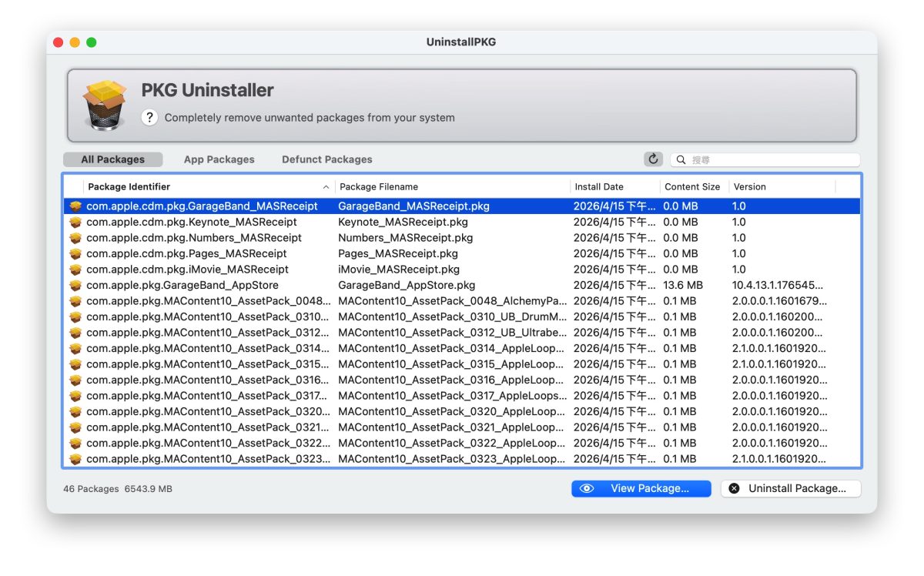Image resolution: width=924 pixels, height=576 pixels.
Task: Select com.apple.cdm.pkg.iMovie_MASReceipt identifier
Action: tap(188, 270)
